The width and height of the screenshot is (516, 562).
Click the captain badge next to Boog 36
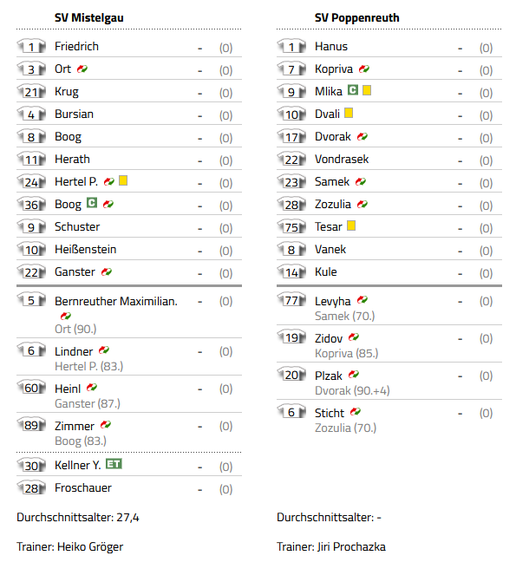click(92, 203)
